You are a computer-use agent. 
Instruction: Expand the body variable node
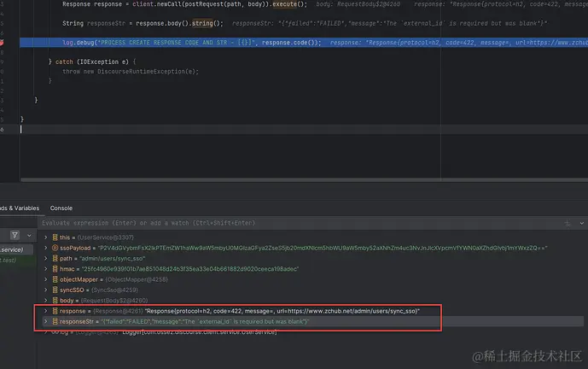click(46, 301)
